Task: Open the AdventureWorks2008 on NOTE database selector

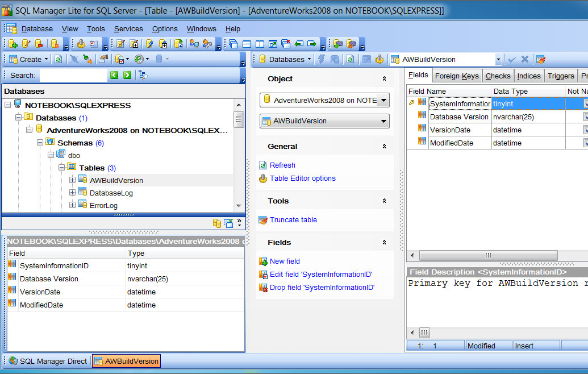Action: point(324,100)
